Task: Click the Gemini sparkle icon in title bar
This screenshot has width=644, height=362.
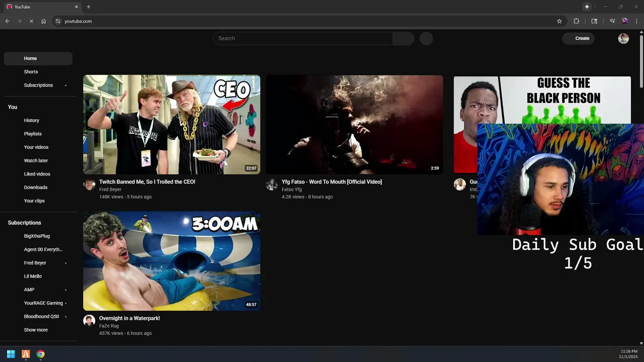Action: [x=587, y=7]
